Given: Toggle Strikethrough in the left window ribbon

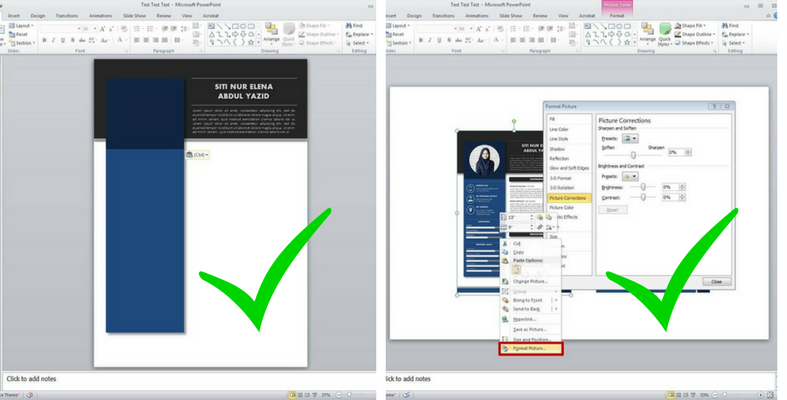Looking at the screenshot, I should tap(82, 40).
